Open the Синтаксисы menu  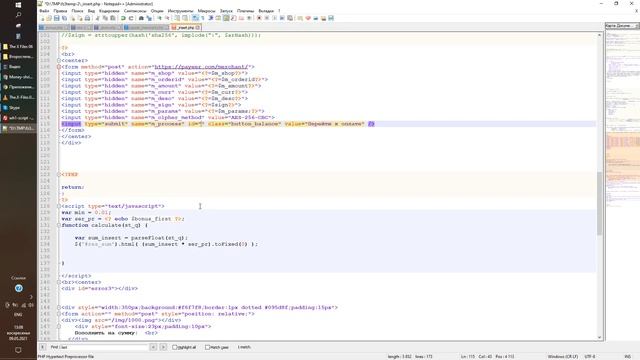pos(135,11)
